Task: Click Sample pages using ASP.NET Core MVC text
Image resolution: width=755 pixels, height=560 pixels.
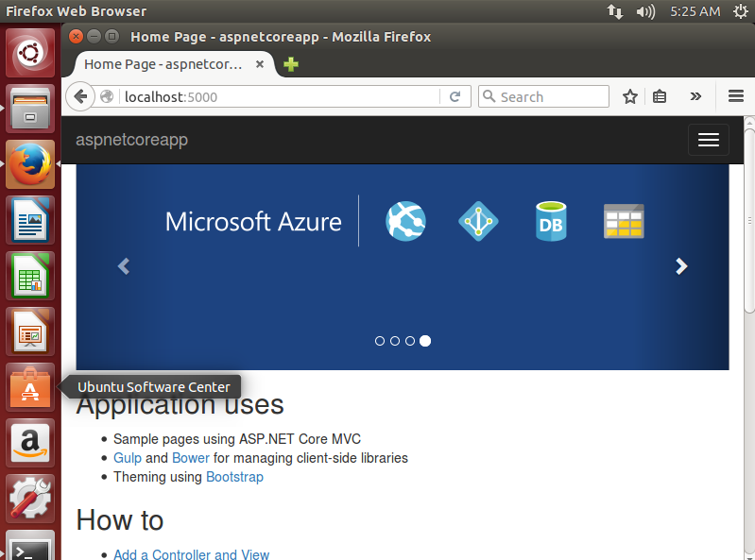Action: (237, 439)
